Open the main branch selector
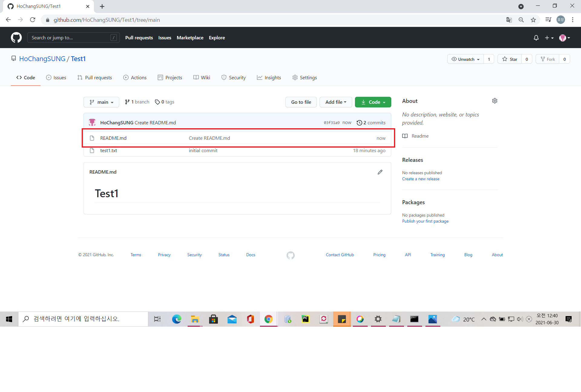This screenshot has width=581, height=392. point(101,102)
